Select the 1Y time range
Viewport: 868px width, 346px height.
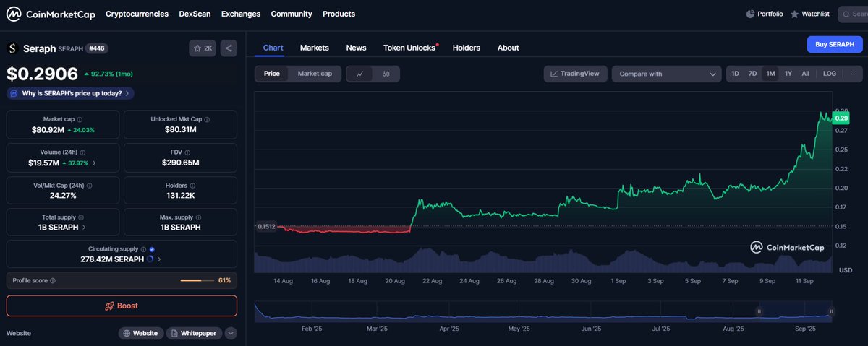(788, 74)
